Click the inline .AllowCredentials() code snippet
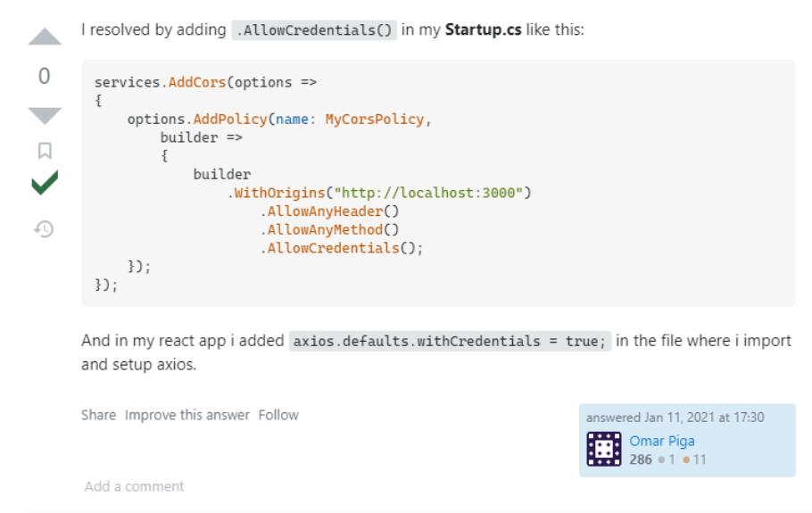 point(313,30)
